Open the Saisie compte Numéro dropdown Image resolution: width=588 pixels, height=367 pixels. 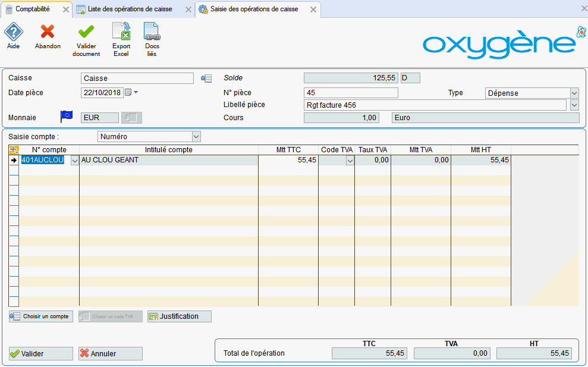click(196, 137)
